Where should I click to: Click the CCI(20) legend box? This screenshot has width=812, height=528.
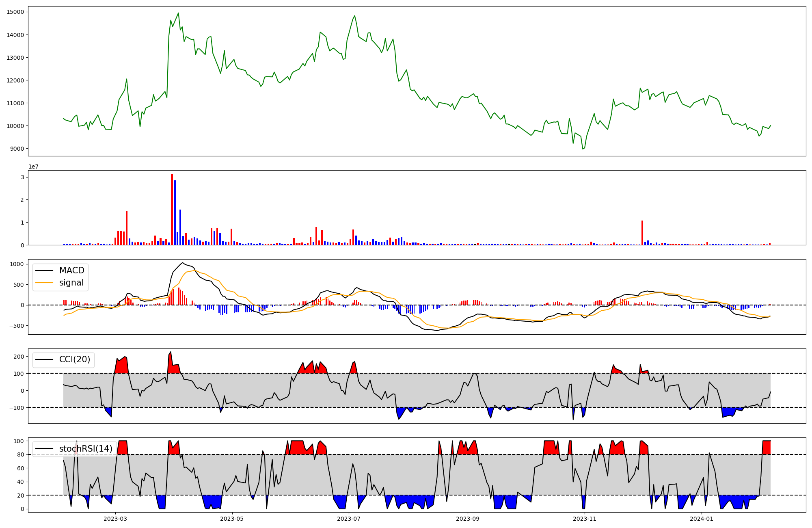click(64, 359)
